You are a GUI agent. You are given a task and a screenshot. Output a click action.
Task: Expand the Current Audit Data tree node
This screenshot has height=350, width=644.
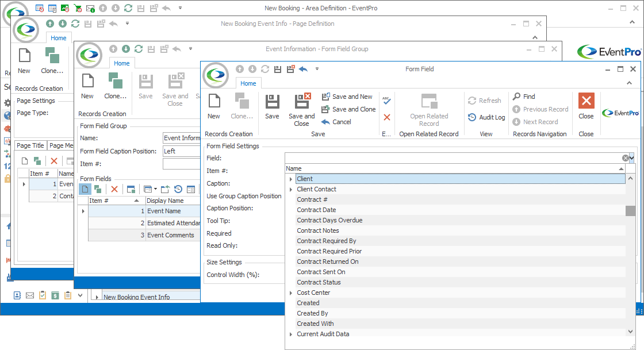coord(291,334)
